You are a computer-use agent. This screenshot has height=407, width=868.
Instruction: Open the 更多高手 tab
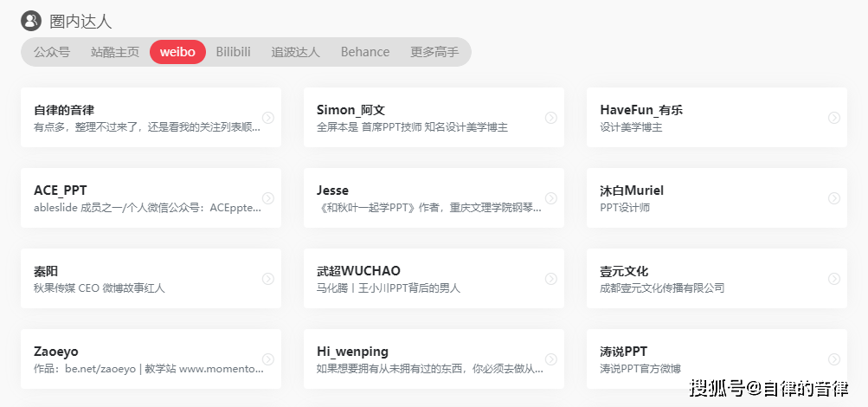point(434,52)
